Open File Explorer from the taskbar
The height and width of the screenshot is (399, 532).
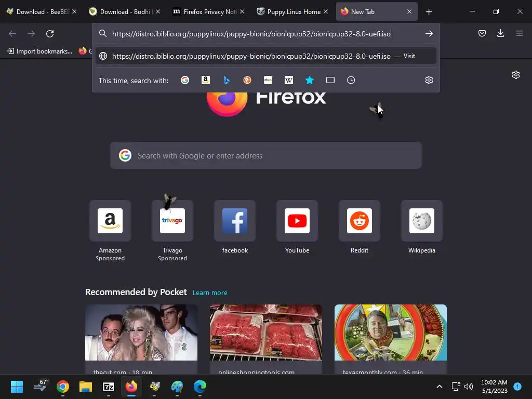[86, 387]
